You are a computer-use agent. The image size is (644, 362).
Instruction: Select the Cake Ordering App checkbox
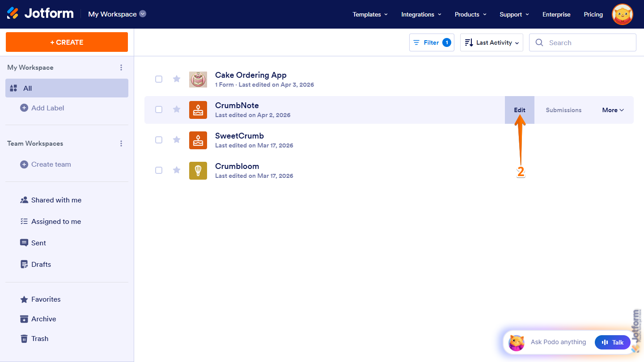tap(159, 79)
